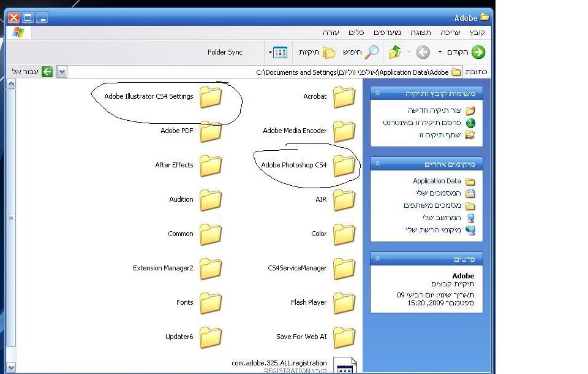Open the Back history dropdown arrow

point(440,52)
